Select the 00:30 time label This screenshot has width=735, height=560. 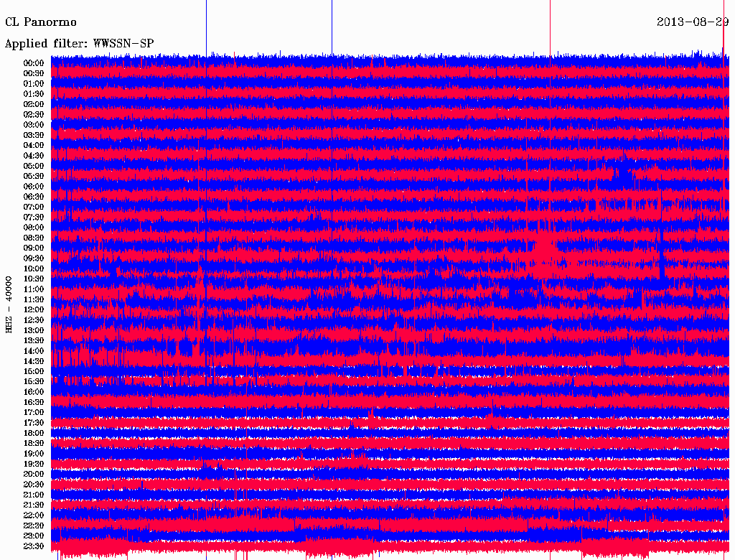34,73
